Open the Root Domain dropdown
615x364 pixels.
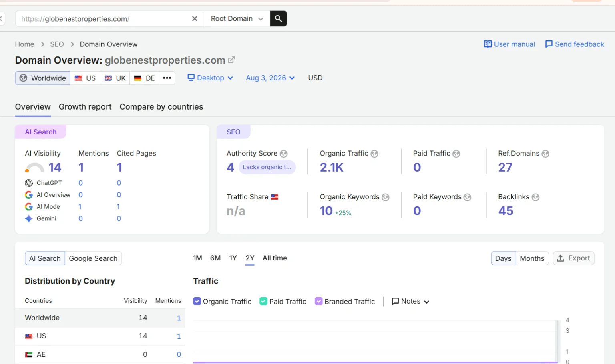(x=237, y=18)
